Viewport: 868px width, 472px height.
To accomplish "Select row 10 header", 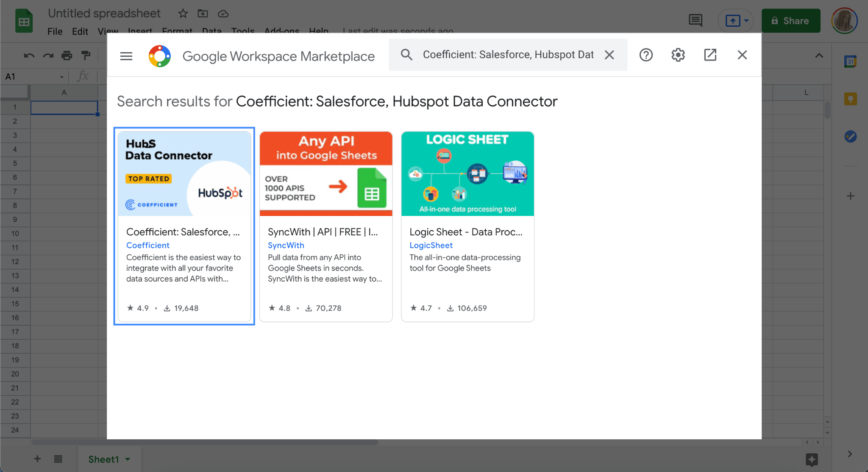I will (15, 234).
